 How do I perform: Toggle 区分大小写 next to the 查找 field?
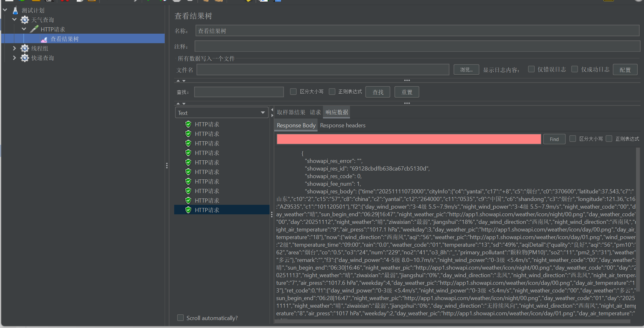pos(293,91)
